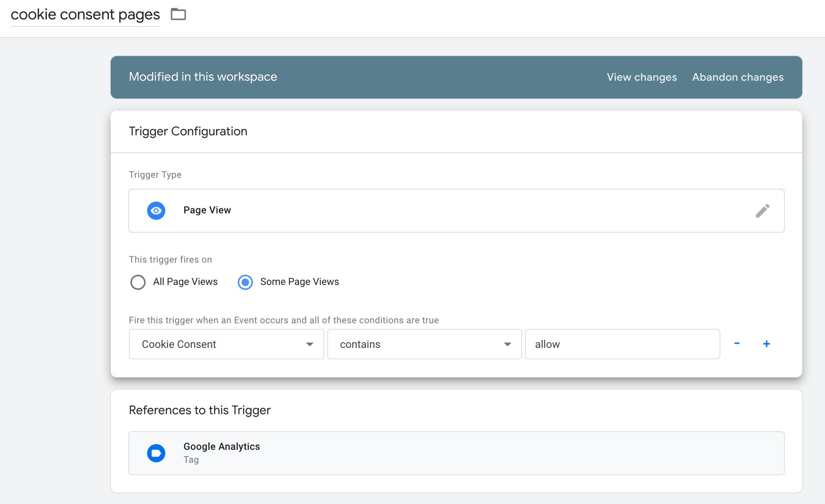The height and width of the screenshot is (504, 825).
Task: Select the Page View trigger type card
Action: click(417, 210)
